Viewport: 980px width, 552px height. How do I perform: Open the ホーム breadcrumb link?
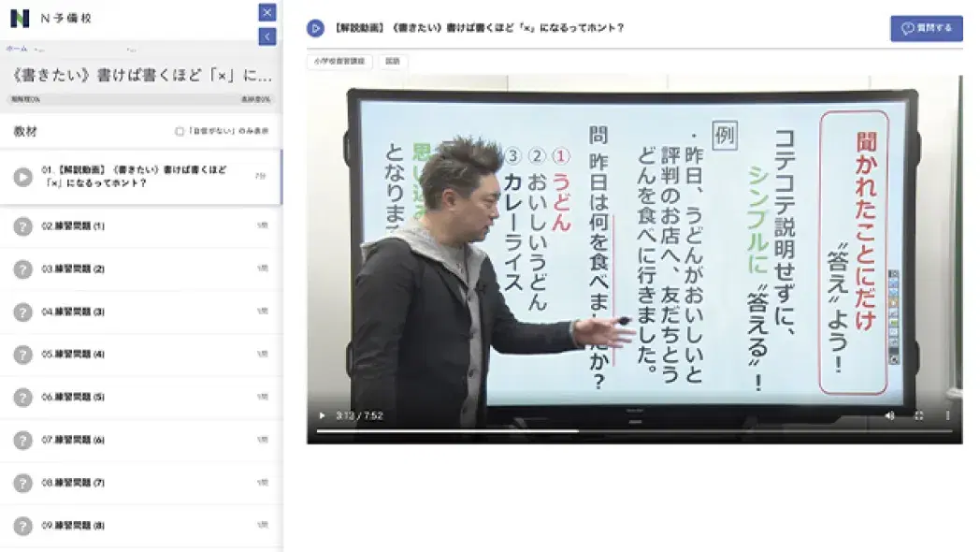15,49
